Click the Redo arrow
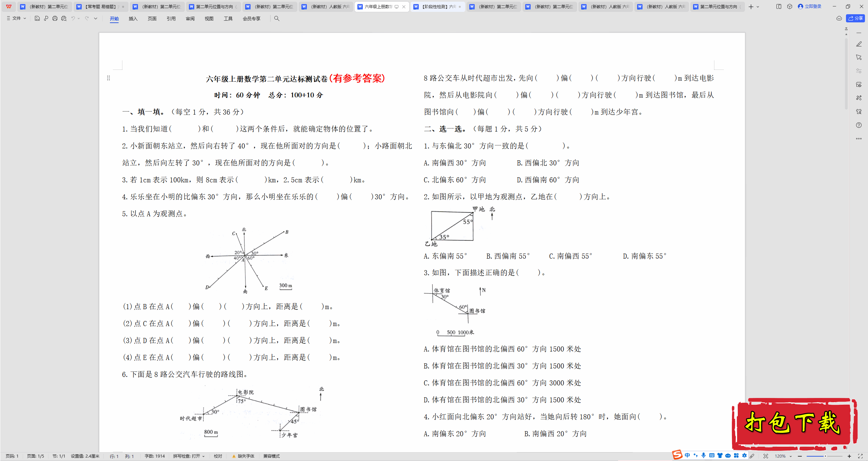 (x=87, y=19)
